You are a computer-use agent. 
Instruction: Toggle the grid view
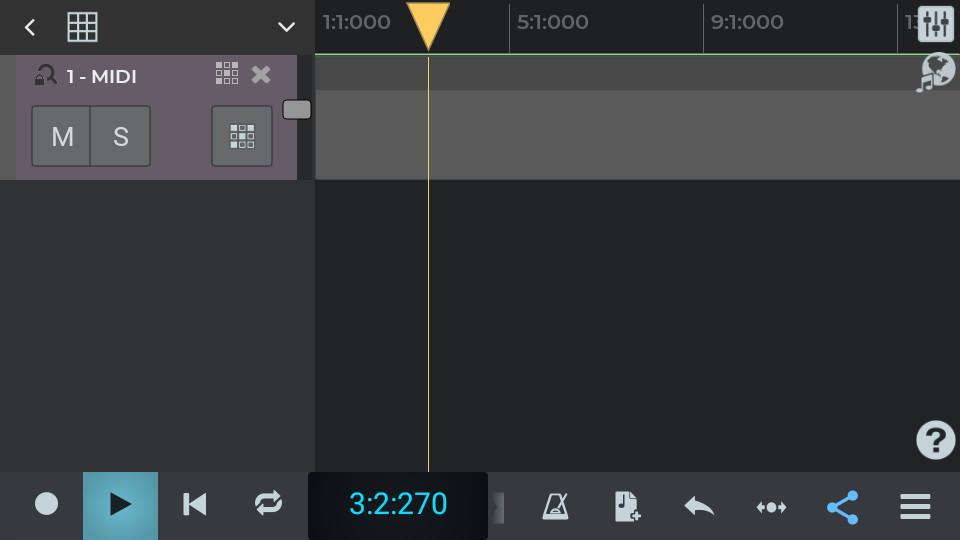click(x=82, y=27)
